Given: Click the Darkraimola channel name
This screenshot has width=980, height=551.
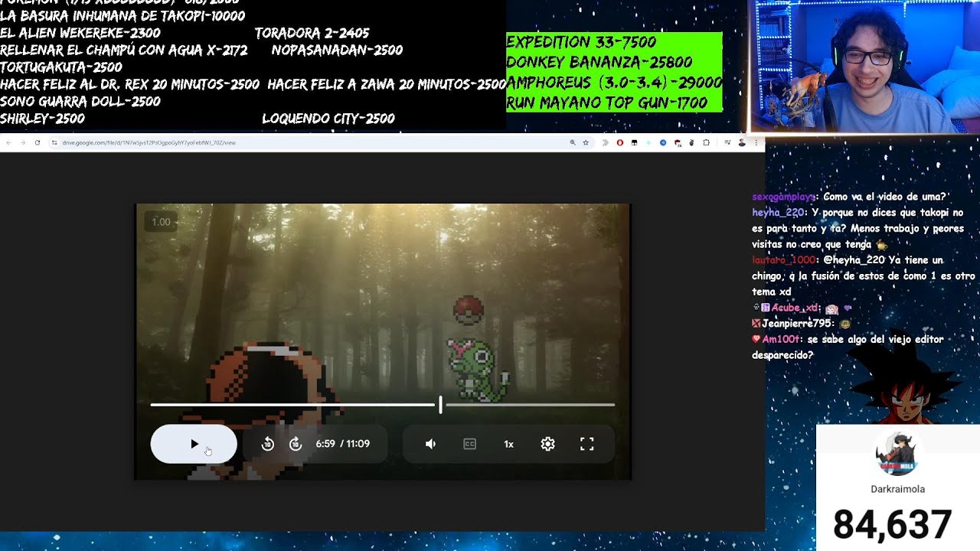Looking at the screenshot, I should 897,489.
